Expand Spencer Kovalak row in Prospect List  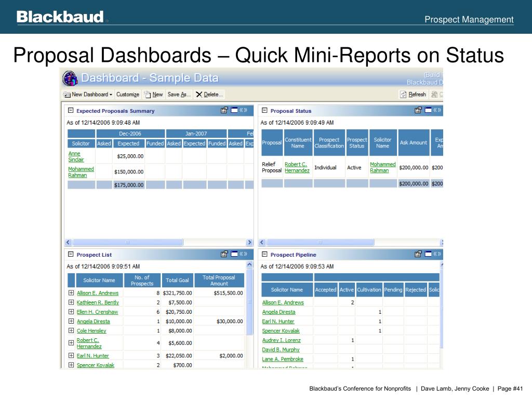71,365
